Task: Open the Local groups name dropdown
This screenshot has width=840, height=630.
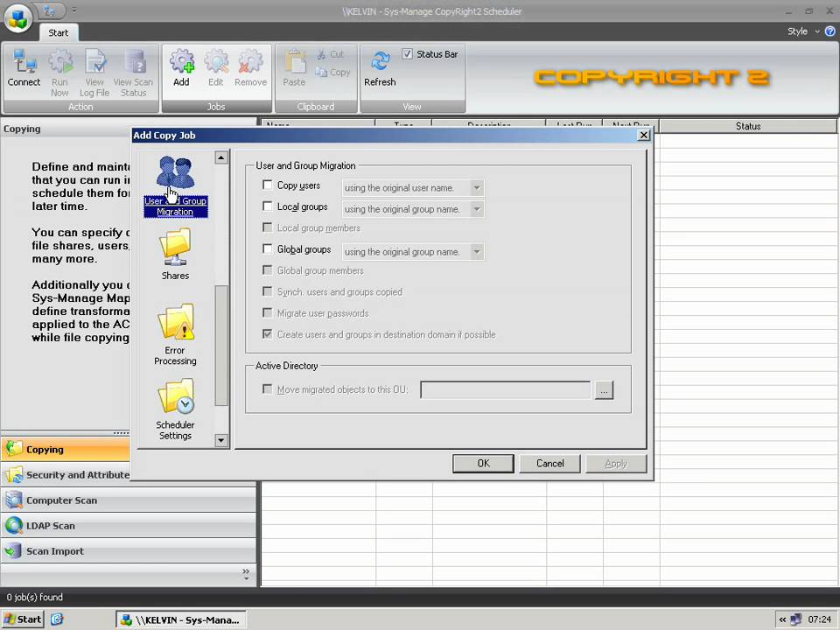Action: 476,209
